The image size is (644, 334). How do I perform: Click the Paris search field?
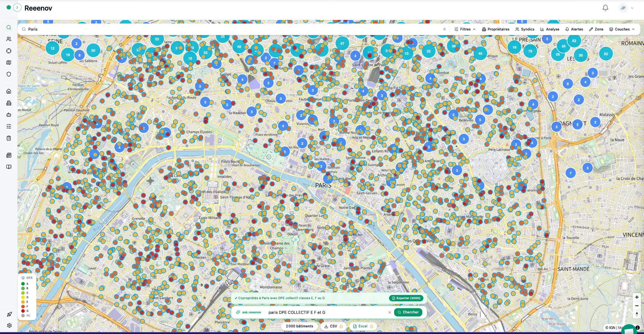232,29
